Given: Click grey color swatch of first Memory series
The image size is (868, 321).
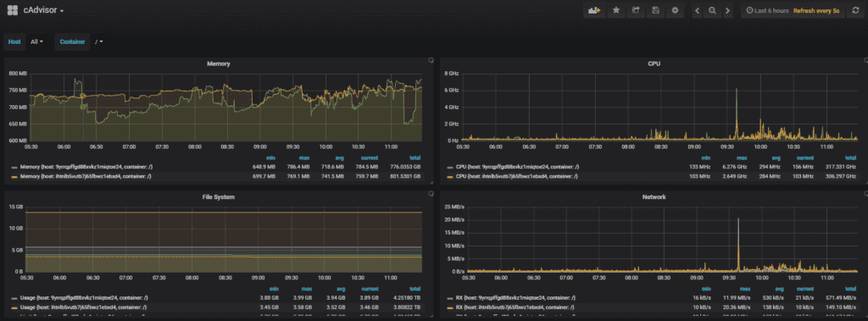Looking at the screenshot, I should point(14,167).
